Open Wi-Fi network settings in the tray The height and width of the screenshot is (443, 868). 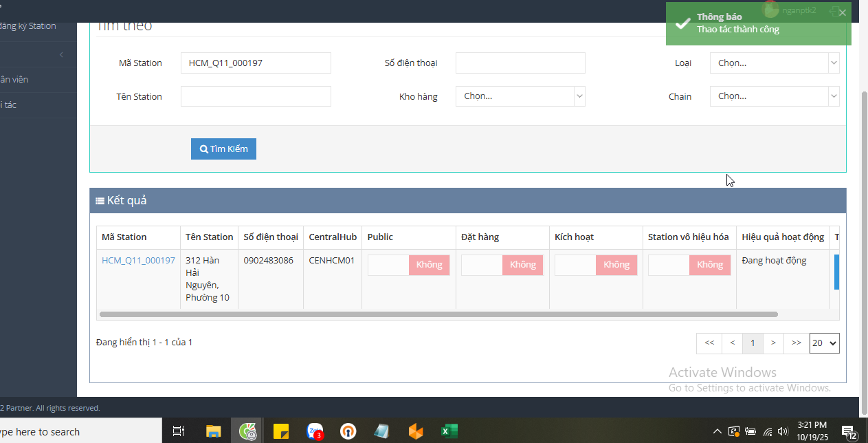(x=767, y=432)
